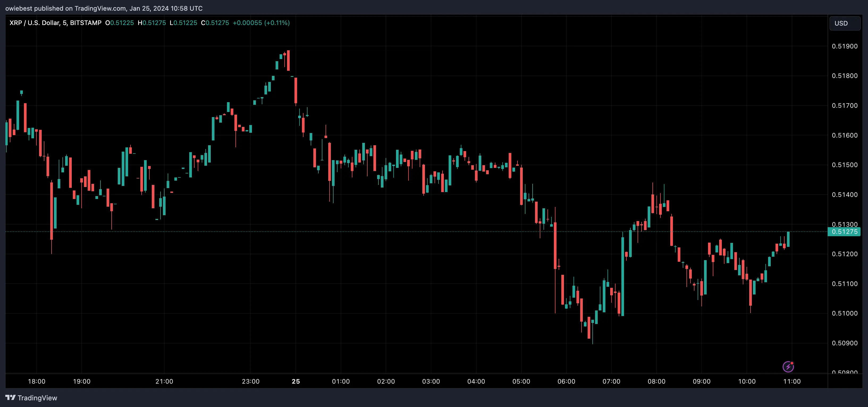Click the 0.51700 price axis label
This screenshot has width=868, height=407.
[844, 106]
